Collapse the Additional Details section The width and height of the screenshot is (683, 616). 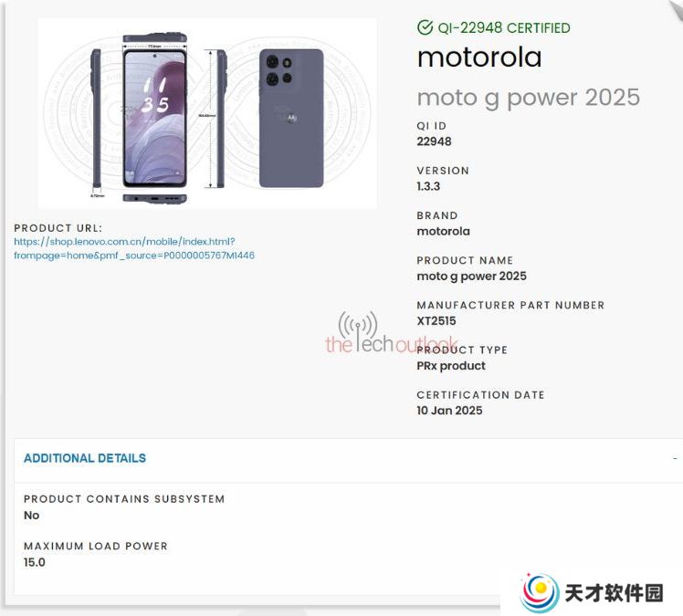[x=675, y=457]
